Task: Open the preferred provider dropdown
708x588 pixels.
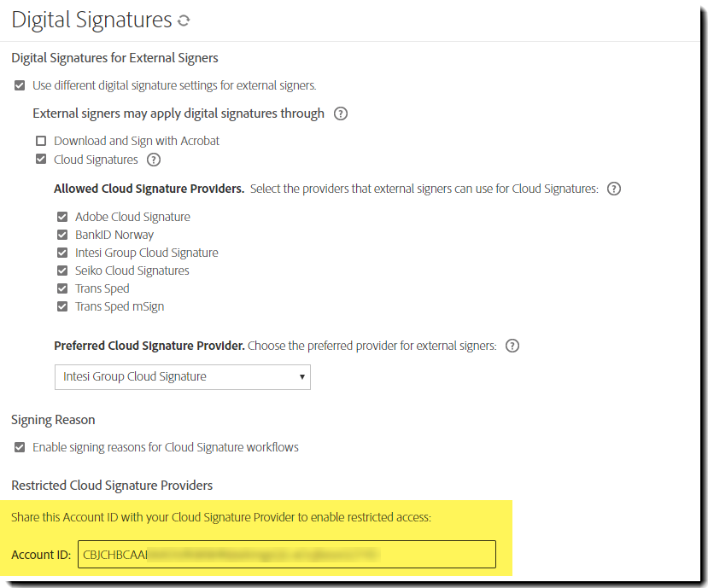Action: [x=183, y=376]
